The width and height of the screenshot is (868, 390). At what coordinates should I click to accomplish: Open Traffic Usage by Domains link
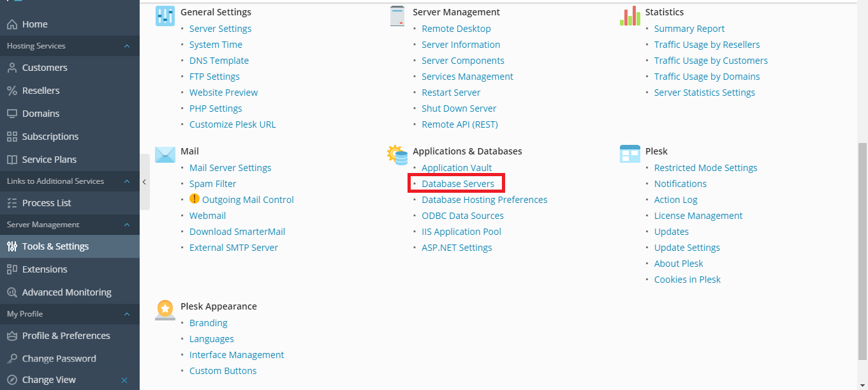[x=707, y=77]
